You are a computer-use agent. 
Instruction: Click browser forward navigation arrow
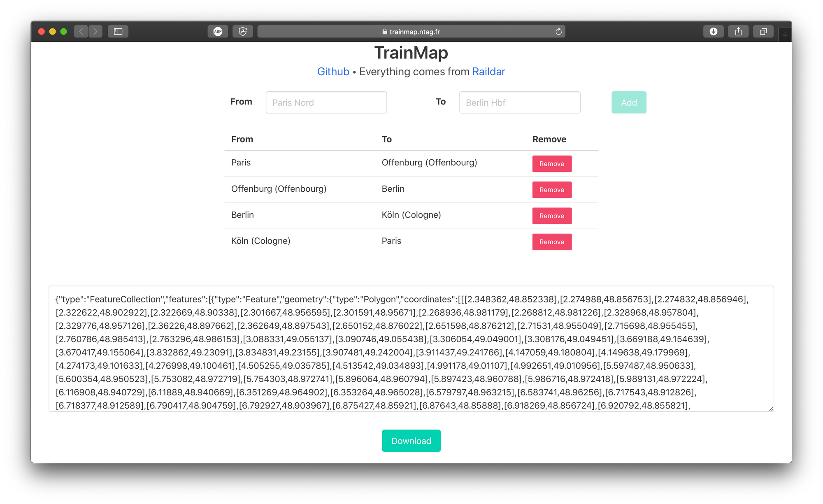(96, 31)
